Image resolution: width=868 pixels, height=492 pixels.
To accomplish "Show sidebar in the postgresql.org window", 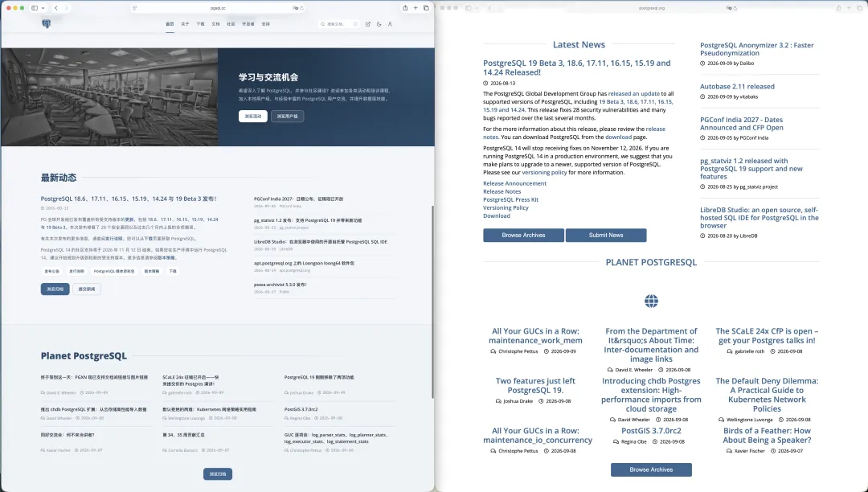I will pos(469,8).
